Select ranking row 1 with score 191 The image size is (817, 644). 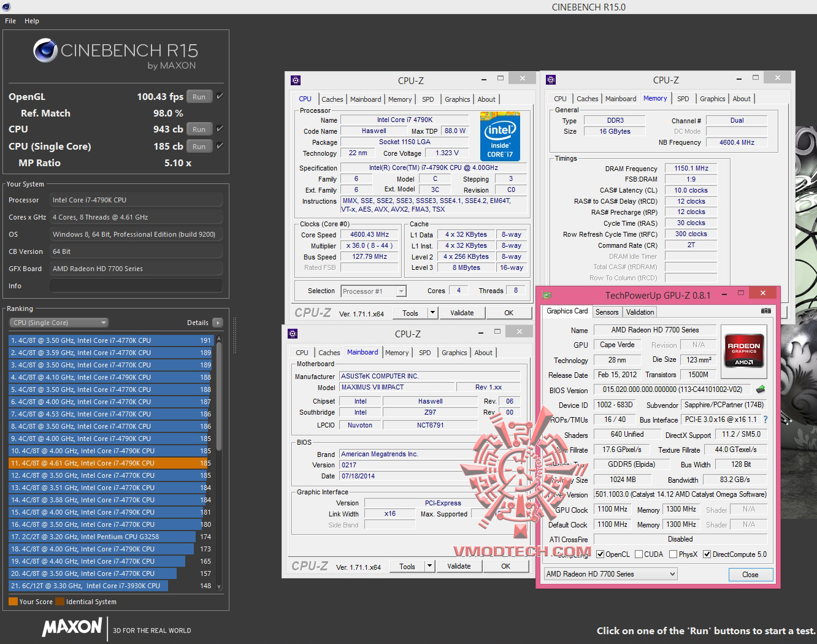coord(110,340)
